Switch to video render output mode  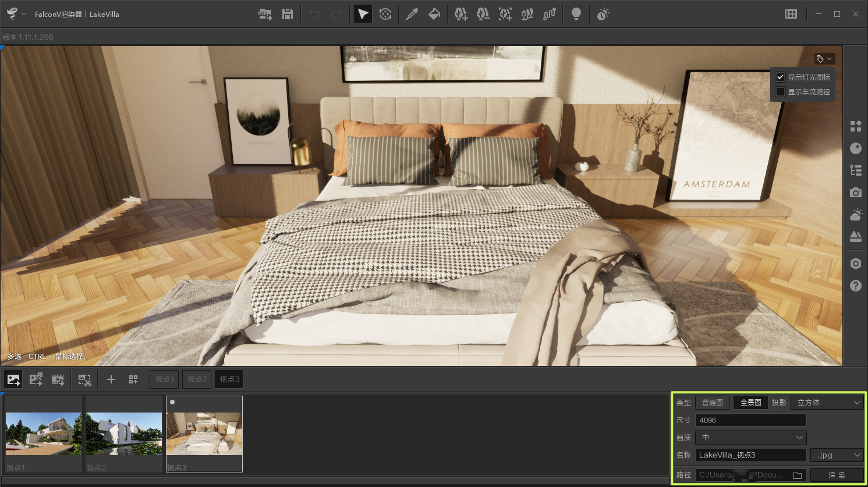58,379
